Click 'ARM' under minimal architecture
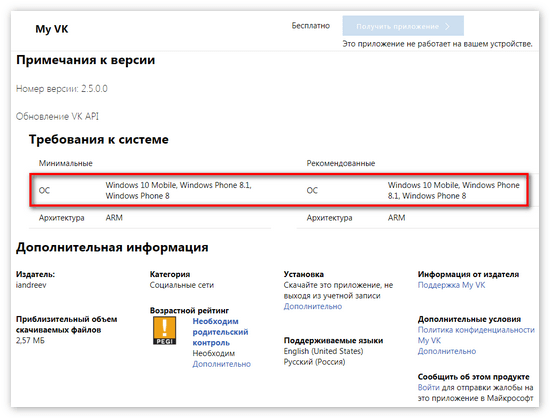The image size is (550, 418). pyautogui.click(x=114, y=217)
